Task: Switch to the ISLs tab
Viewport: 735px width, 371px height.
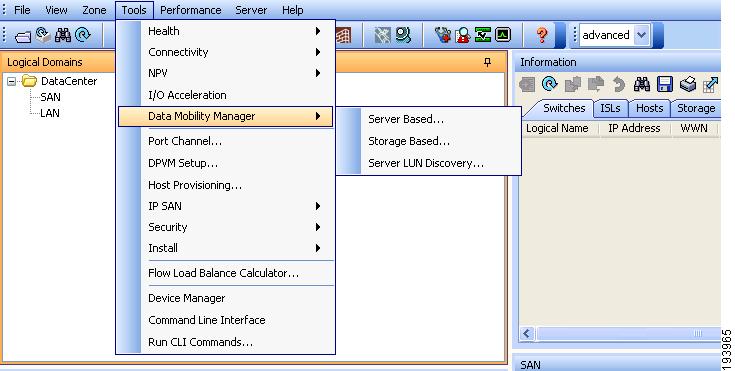Action: (610, 108)
